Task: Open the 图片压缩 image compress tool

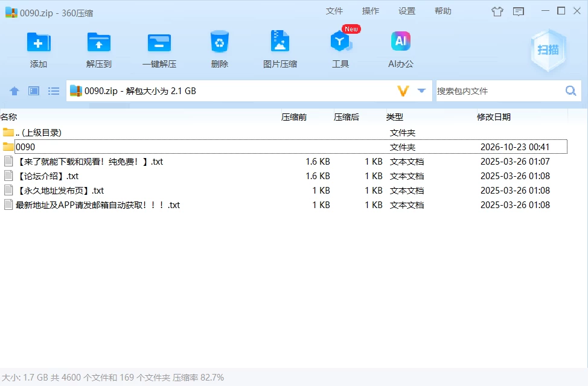Action: [280, 41]
